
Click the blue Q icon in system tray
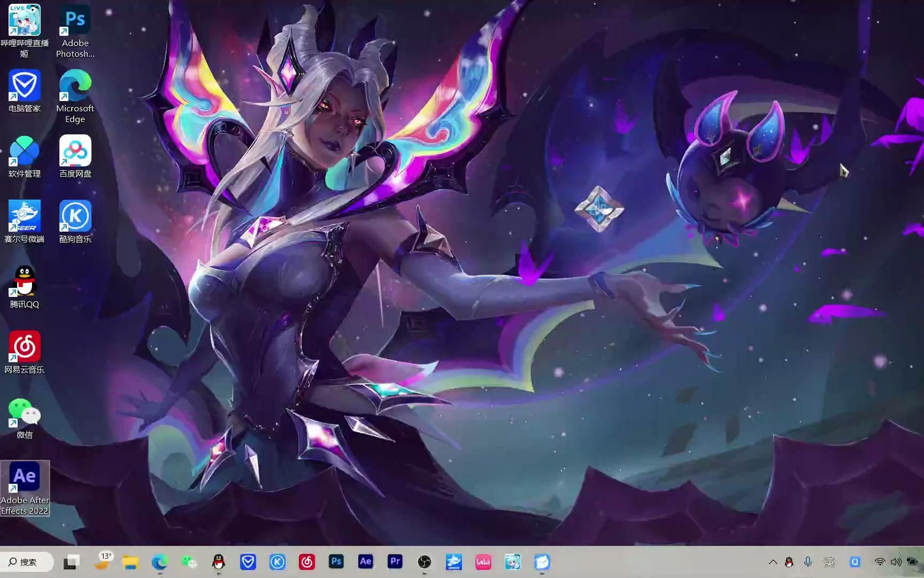click(x=855, y=562)
